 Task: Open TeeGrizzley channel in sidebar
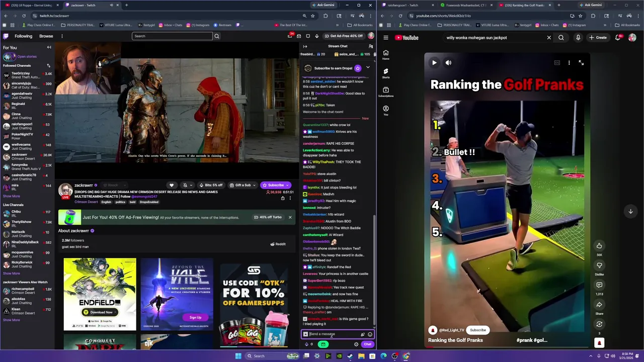(26, 75)
